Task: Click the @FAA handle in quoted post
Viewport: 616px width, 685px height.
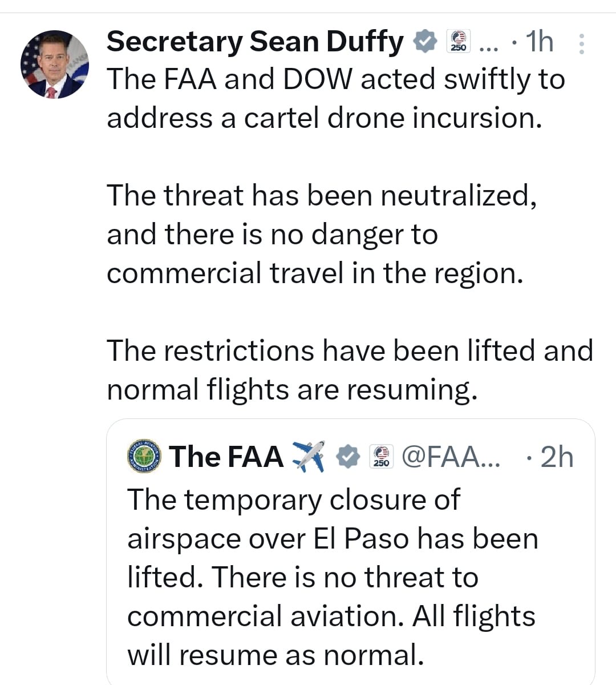Action: pos(451,457)
